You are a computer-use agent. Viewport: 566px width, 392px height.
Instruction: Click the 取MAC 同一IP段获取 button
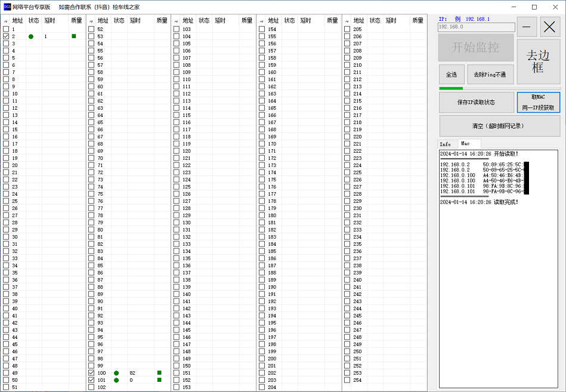[x=538, y=103]
